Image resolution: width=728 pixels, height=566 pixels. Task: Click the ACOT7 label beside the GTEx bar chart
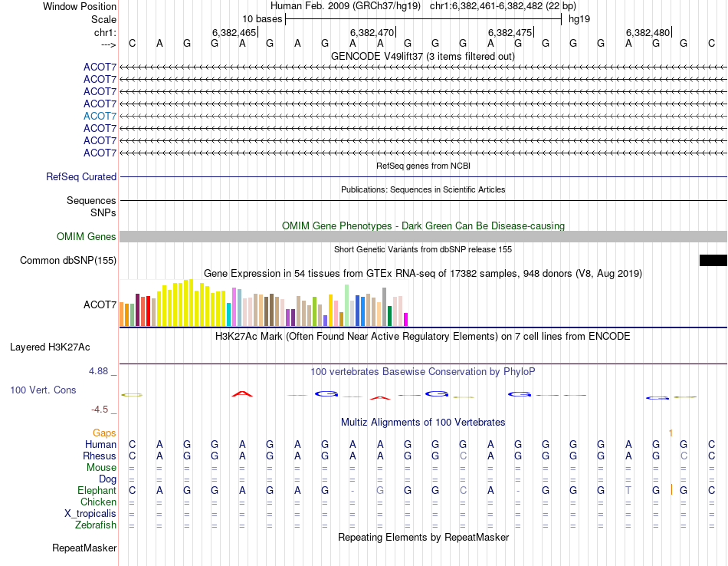100,304
